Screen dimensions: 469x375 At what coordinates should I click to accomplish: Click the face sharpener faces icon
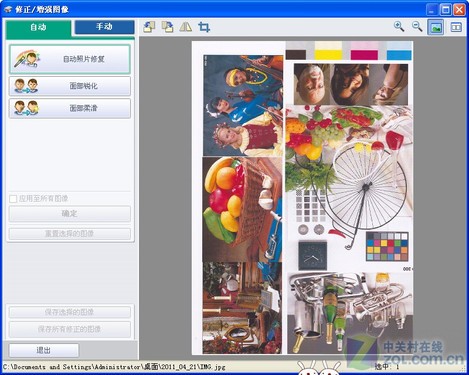coord(26,86)
